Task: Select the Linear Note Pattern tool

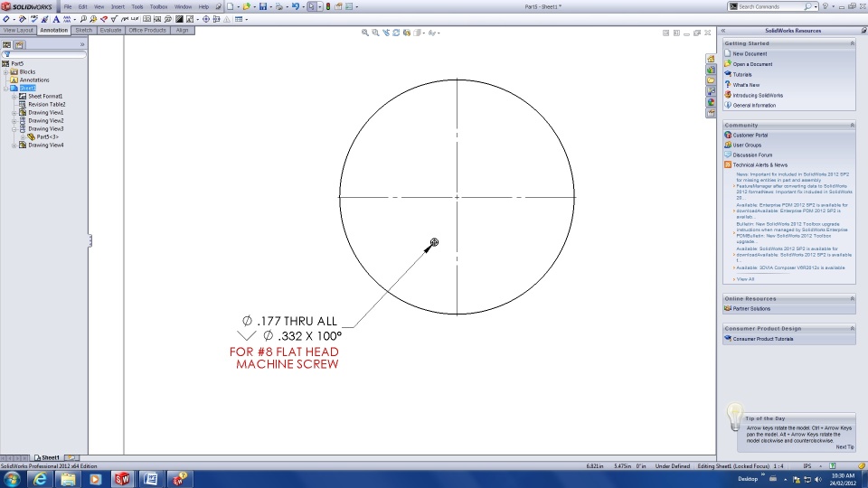Action: tap(67, 19)
